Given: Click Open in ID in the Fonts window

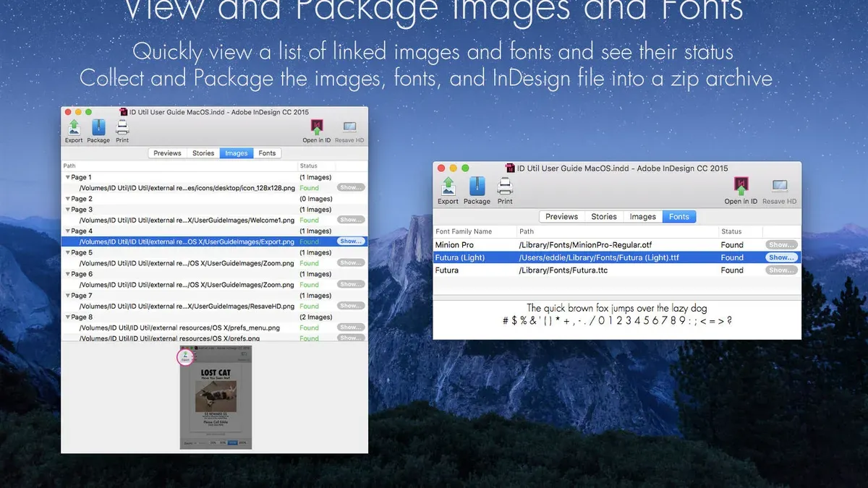Looking at the screenshot, I should pos(741,191).
